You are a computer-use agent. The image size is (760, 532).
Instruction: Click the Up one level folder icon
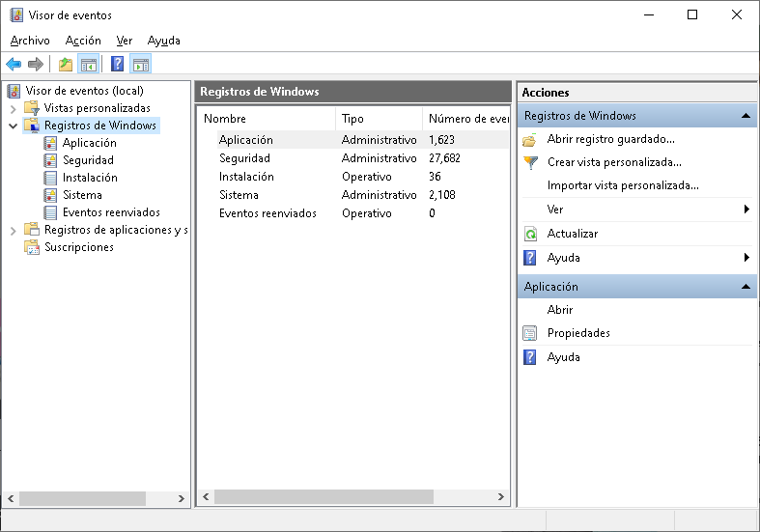[x=66, y=64]
